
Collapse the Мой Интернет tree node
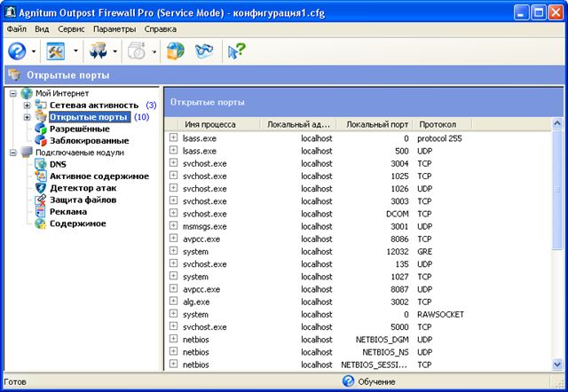tap(13, 93)
